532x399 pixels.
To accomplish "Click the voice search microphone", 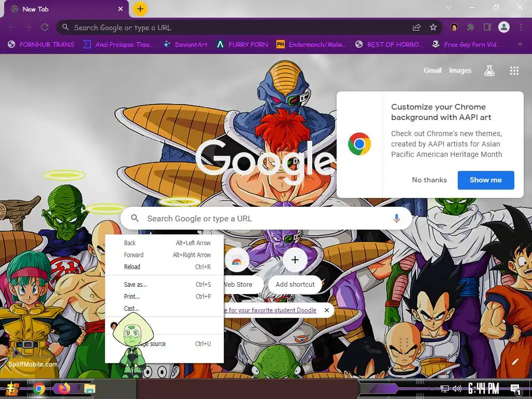I will click(x=396, y=219).
